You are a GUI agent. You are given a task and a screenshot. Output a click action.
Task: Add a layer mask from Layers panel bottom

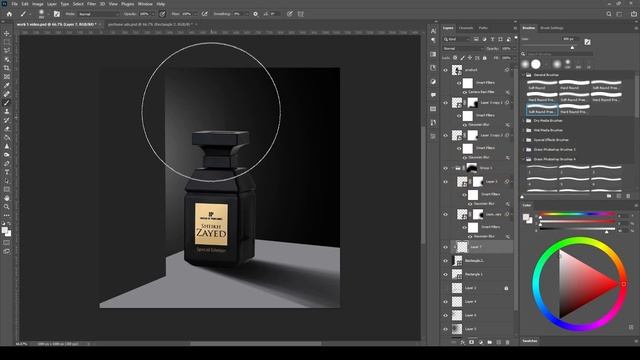tap(471, 342)
